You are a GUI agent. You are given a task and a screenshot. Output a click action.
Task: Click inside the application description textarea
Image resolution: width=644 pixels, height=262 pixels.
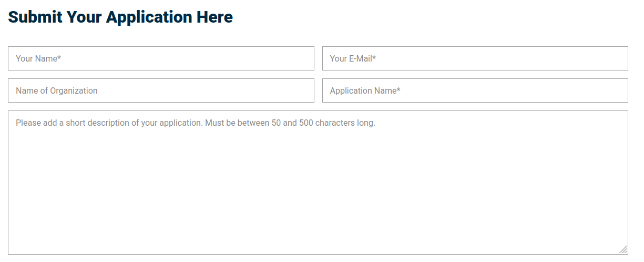tap(318, 183)
